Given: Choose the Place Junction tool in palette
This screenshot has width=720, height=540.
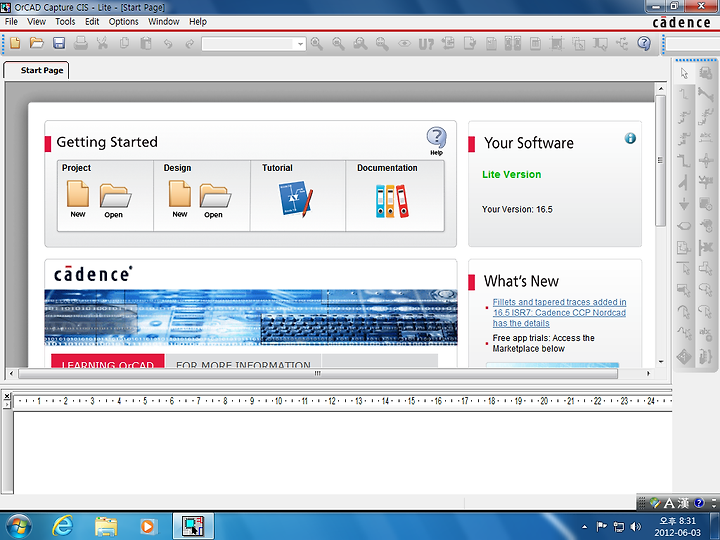Looking at the screenshot, I should tap(706, 160).
